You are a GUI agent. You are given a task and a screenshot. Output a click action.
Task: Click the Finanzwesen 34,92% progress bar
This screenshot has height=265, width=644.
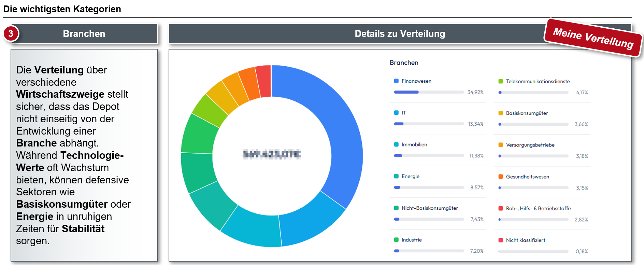[429, 92]
